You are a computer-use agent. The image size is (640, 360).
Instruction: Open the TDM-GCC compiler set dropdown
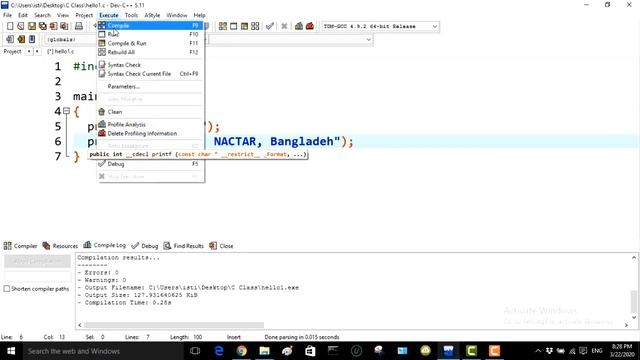(x=435, y=27)
